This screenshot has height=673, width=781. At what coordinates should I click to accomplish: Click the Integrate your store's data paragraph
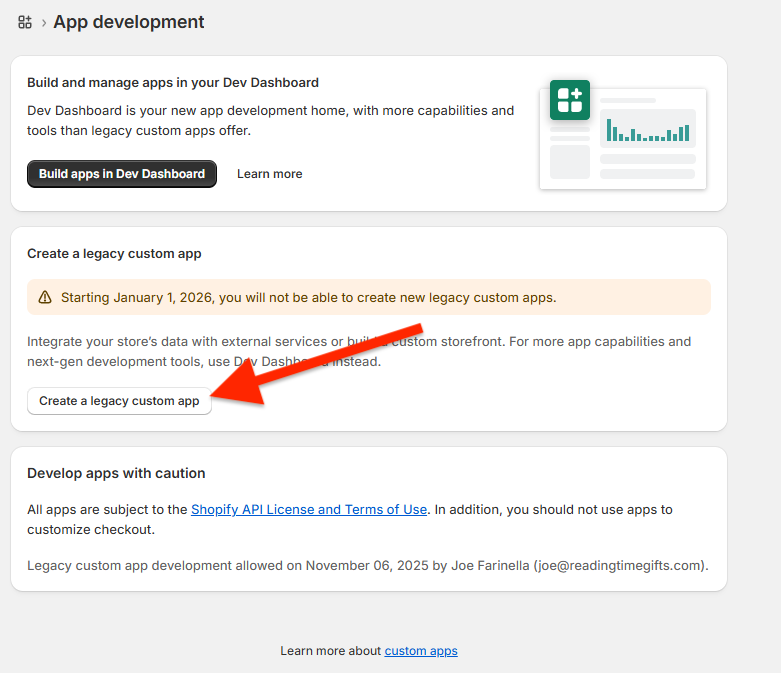(x=359, y=350)
